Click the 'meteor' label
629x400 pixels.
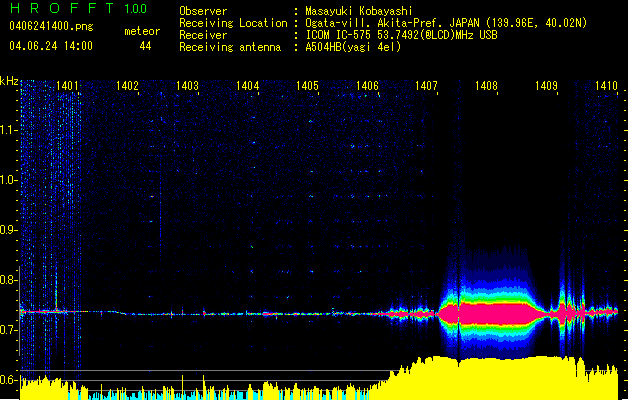tap(142, 31)
